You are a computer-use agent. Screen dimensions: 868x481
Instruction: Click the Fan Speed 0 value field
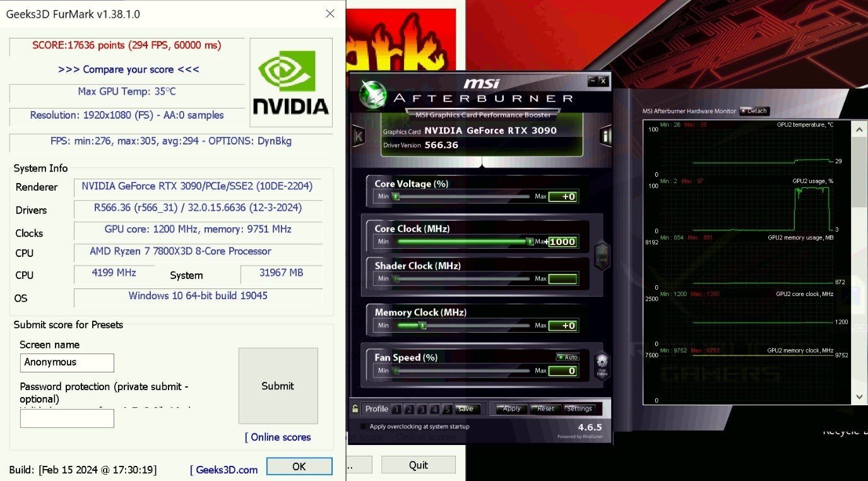pyautogui.click(x=563, y=371)
